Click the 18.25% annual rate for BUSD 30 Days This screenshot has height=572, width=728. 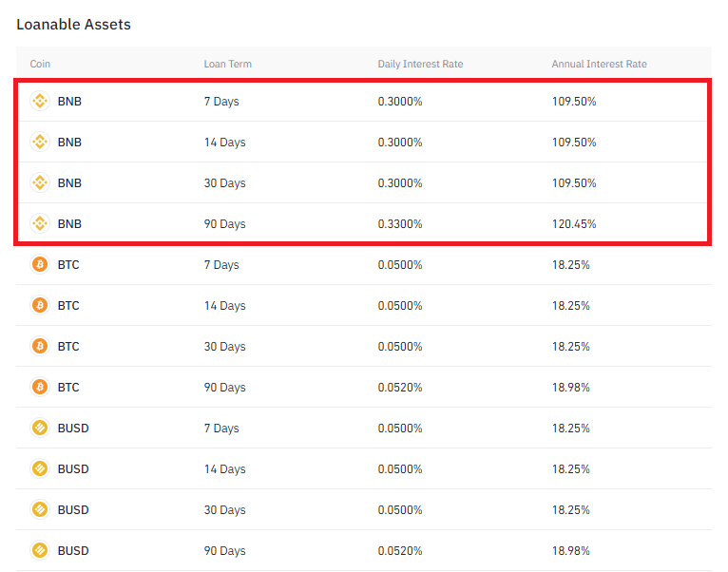(x=570, y=510)
